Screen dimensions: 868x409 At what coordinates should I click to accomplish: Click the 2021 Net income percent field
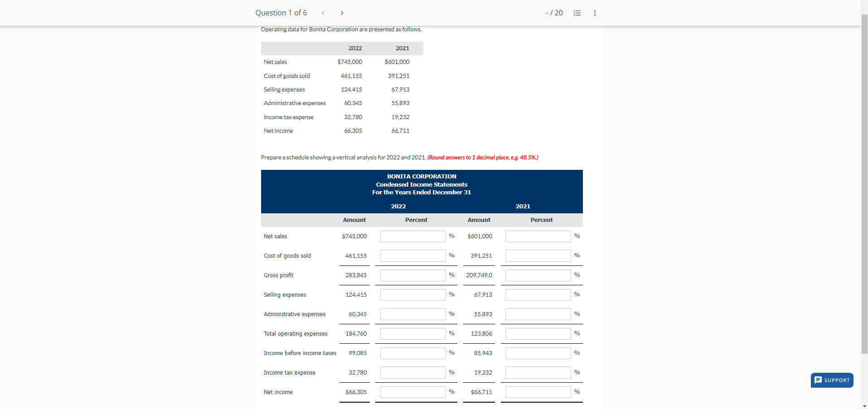point(538,392)
